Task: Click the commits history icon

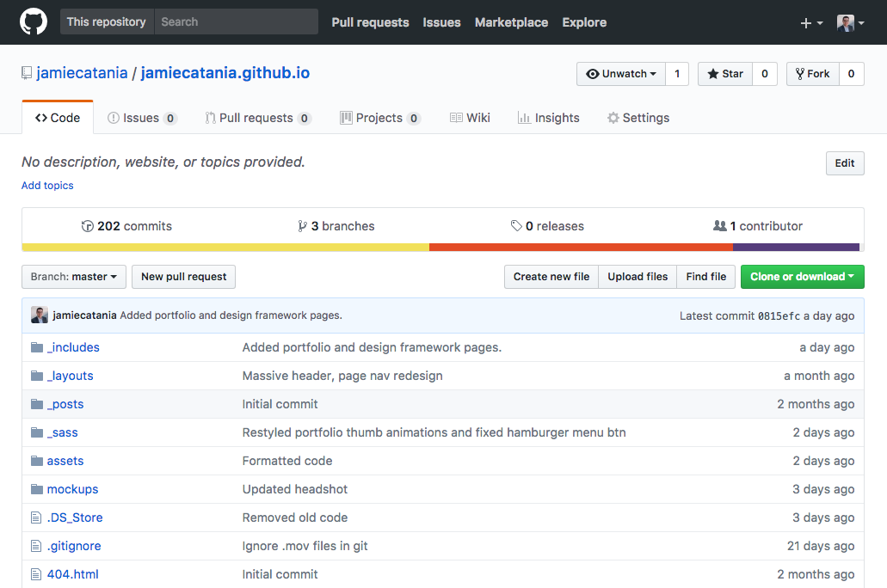Action: [87, 226]
